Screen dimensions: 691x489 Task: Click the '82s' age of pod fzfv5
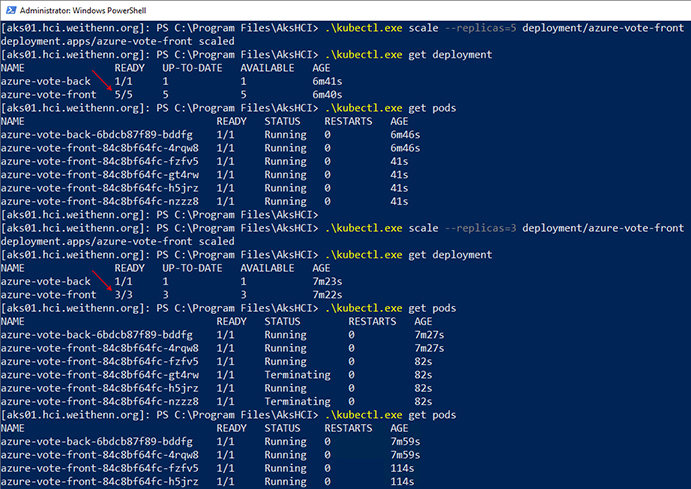pyautogui.click(x=423, y=362)
